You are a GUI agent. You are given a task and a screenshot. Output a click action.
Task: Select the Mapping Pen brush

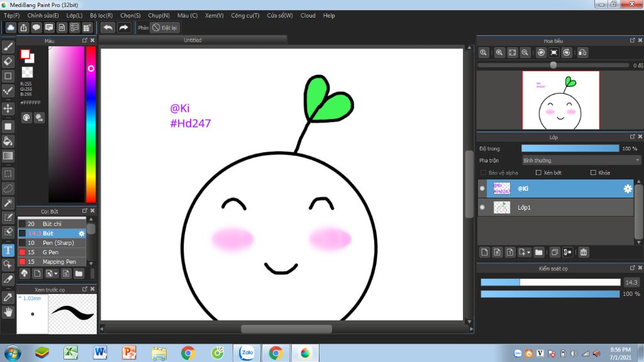coord(52,262)
